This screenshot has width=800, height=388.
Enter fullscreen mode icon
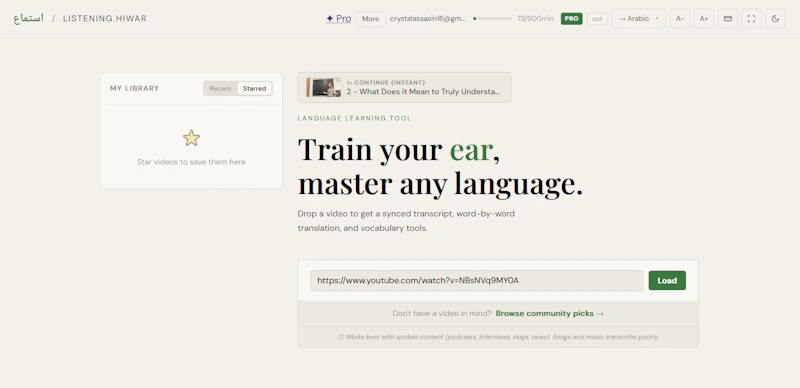pos(751,18)
